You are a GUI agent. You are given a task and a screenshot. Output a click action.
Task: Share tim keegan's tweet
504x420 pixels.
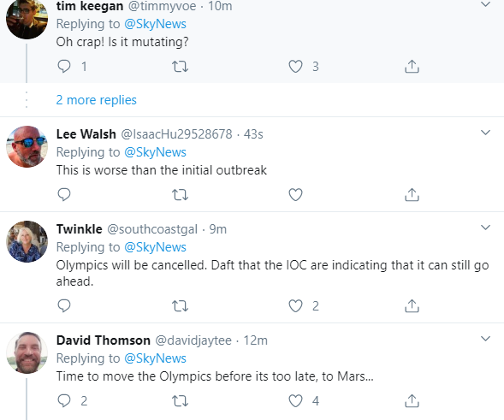412,67
